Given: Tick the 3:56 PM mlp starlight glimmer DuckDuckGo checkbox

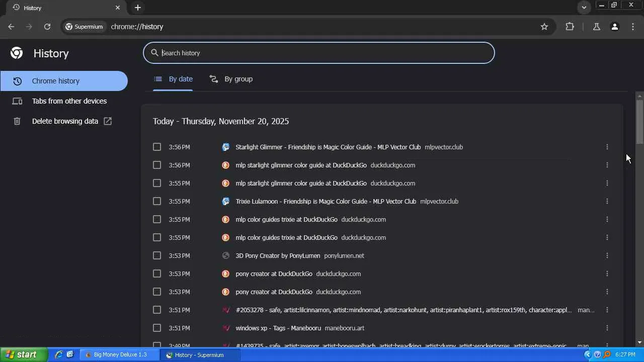Looking at the screenshot, I should [x=157, y=165].
